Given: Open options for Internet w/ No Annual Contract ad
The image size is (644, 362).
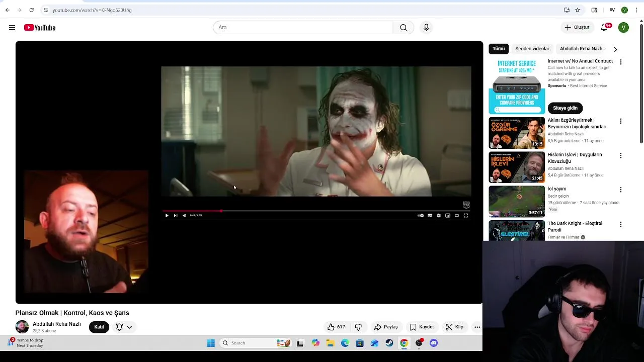Looking at the screenshot, I should pos(621,62).
